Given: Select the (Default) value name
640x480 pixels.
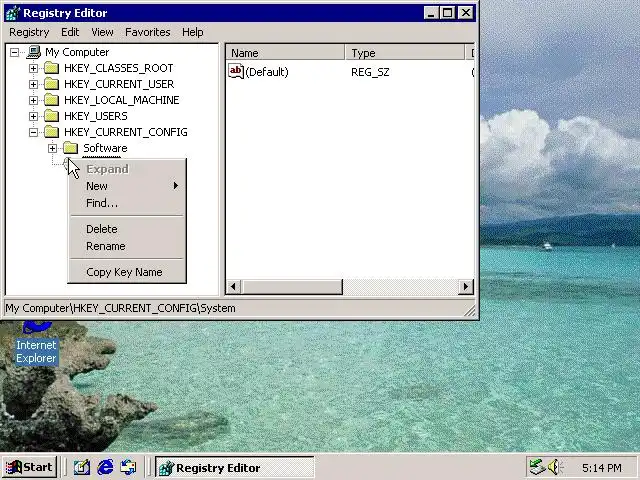Looking at the screenshot, I should click(267, 72).
